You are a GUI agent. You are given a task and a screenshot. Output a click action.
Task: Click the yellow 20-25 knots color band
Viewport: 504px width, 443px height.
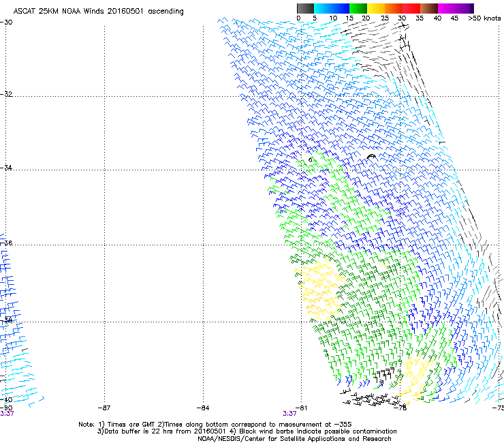click(x=376, y=8)
